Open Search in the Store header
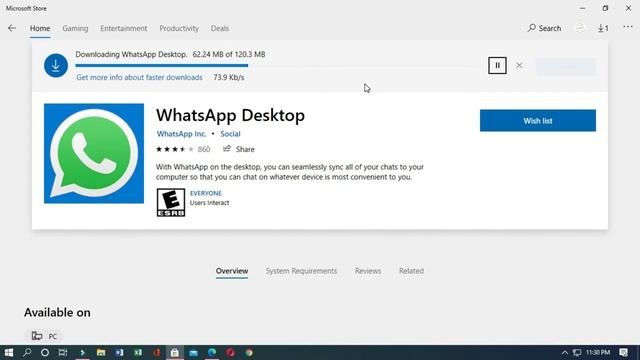 point(544,28)
